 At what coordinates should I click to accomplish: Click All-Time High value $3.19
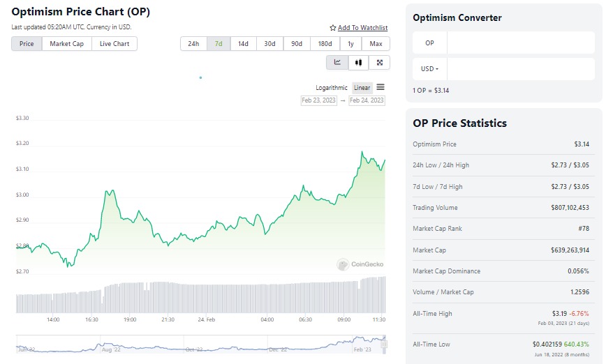click(559, 313)
